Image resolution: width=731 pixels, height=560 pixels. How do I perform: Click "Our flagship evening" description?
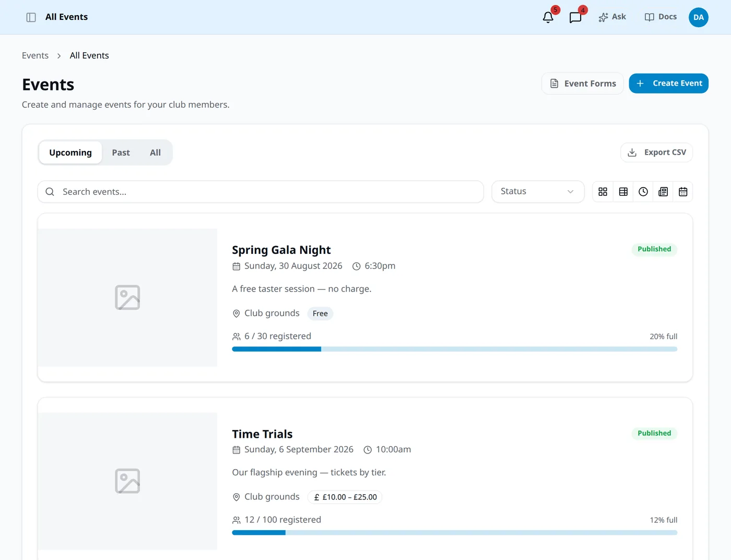click(x=309, y=472)
